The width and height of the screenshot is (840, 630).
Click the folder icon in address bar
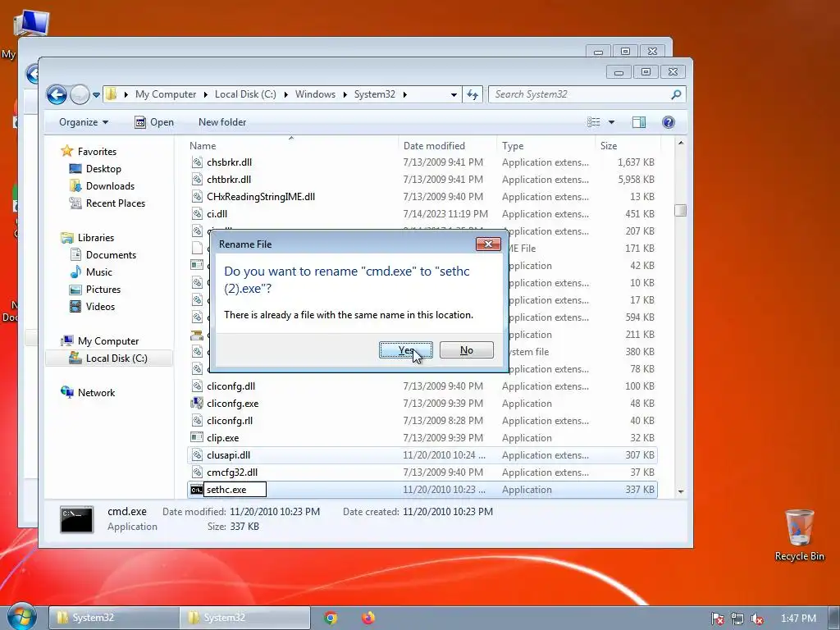click(111, 94)
